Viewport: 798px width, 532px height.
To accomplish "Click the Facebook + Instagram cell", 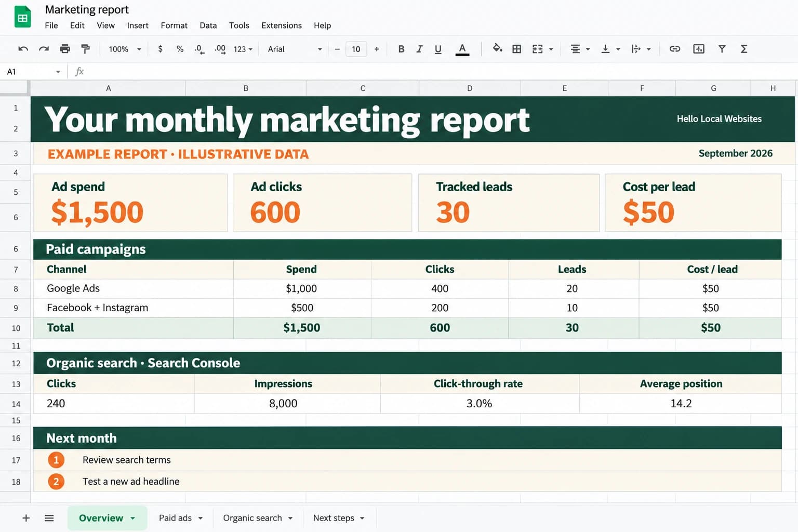I will click(134, 308).
